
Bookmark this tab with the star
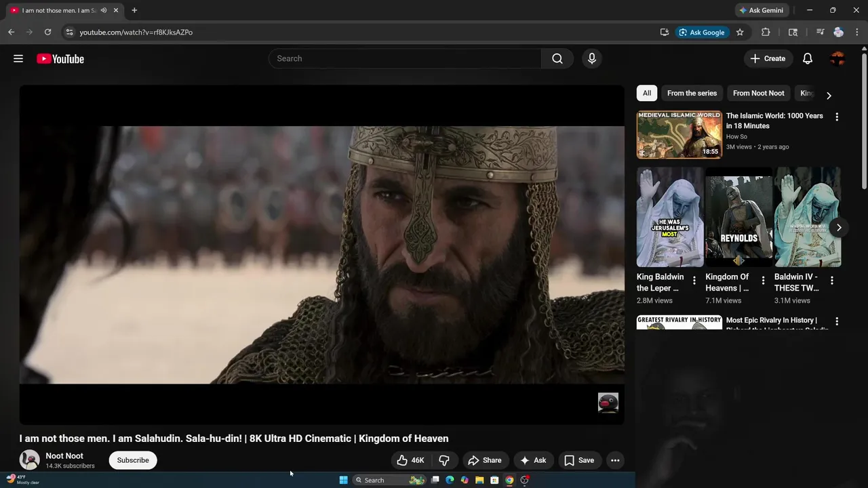[x=740, y=32]
